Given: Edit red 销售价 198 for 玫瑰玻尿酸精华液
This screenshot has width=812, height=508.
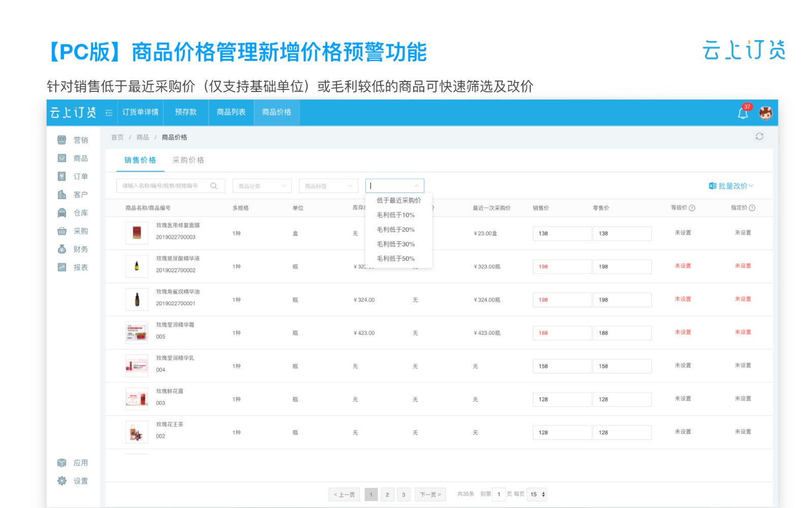Looking at the screenshot, I should click(562, 267).
